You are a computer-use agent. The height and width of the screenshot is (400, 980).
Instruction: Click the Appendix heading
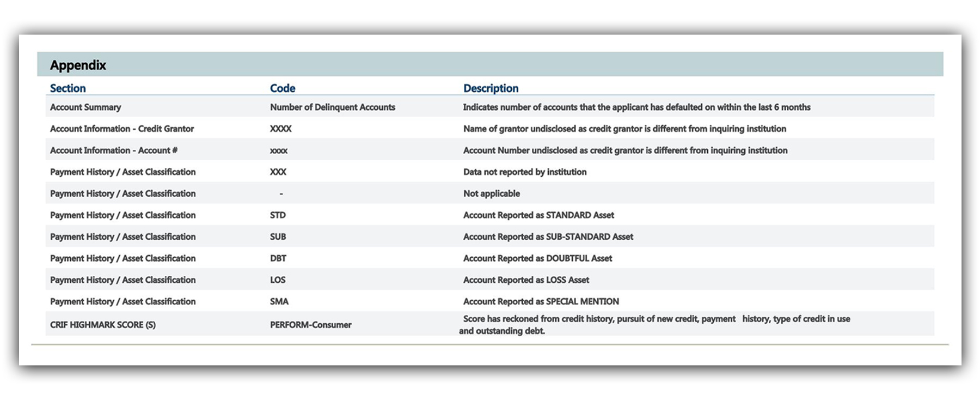pos(78,65)
